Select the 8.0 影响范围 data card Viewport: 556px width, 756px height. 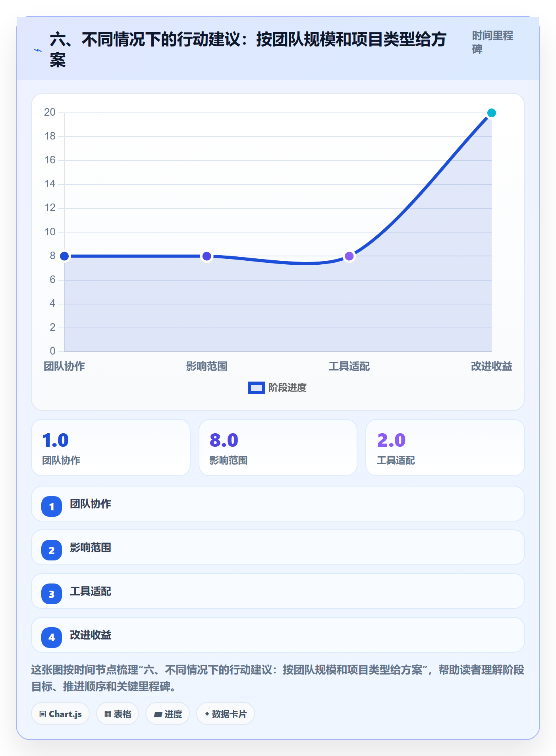click(x=278, y=448)
